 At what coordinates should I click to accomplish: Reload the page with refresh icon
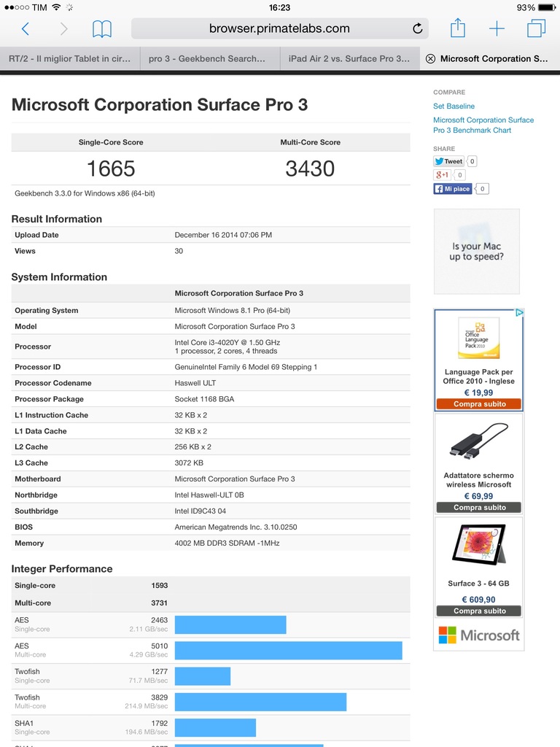pos(417,29)
